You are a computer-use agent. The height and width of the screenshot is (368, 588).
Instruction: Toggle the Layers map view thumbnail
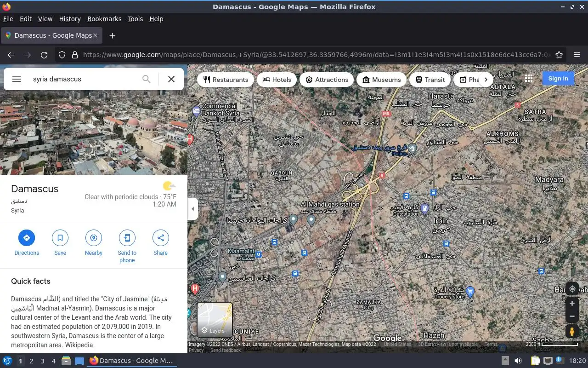pos(215,320)
